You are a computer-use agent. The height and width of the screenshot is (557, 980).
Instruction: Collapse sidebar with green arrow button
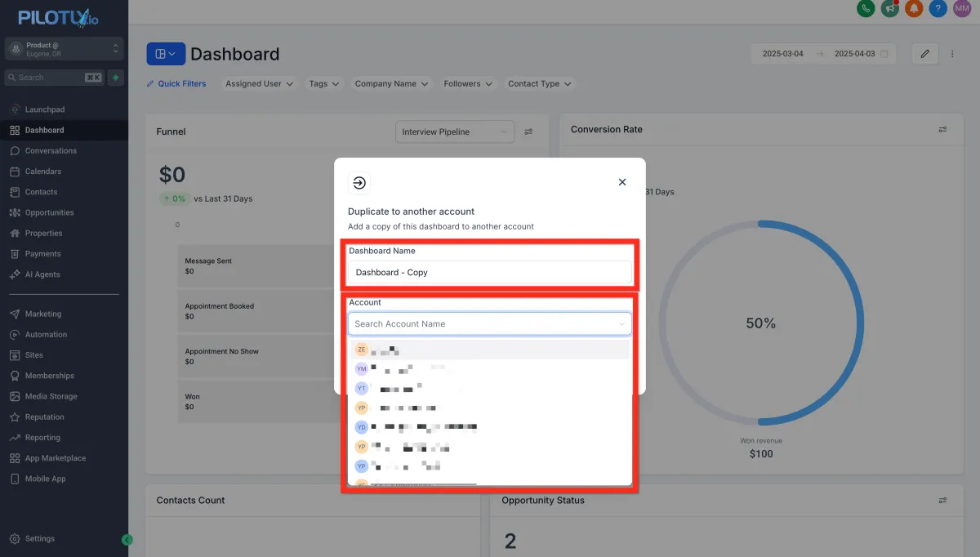coord(127,540)
